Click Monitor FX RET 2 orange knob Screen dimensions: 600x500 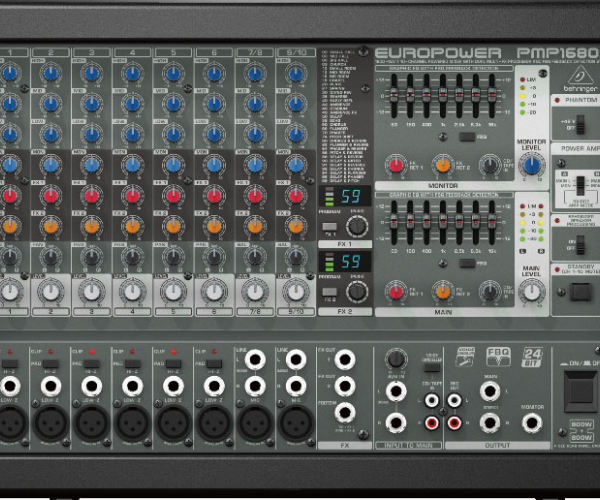(x=443, y=165)
